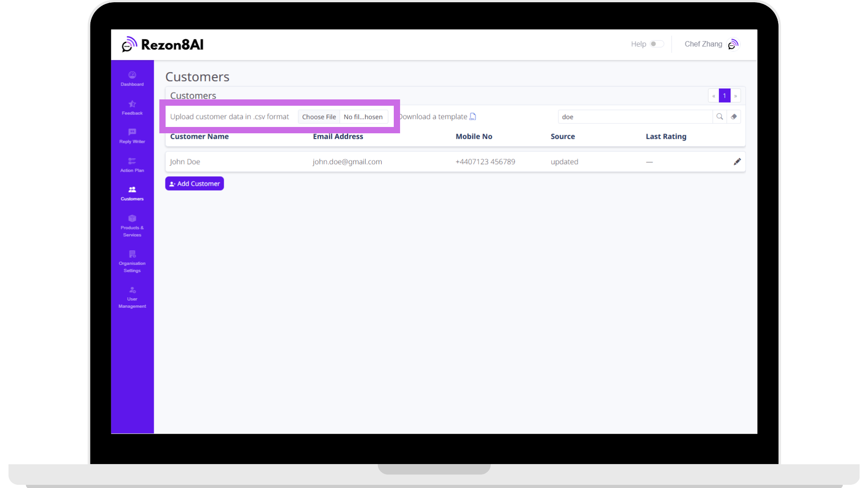The image size is (868, 488).
Task: Select page 1 in the pagination control
Action: (x=724, y=95)
